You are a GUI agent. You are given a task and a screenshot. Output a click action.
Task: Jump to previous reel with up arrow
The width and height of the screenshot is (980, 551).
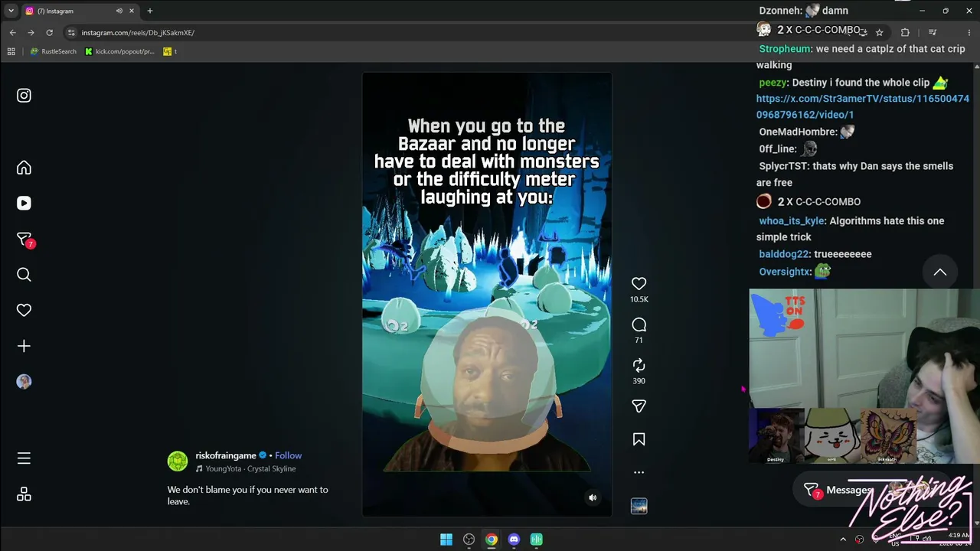pos(940,272)
